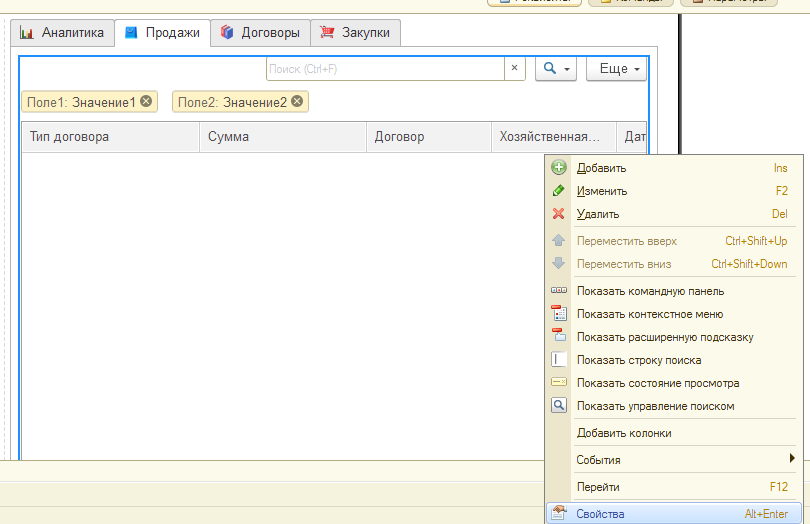Click in the Поиск (Ctrl+F) search field
The width and height of the screenshot is (810, 524).
coord(385,69)
